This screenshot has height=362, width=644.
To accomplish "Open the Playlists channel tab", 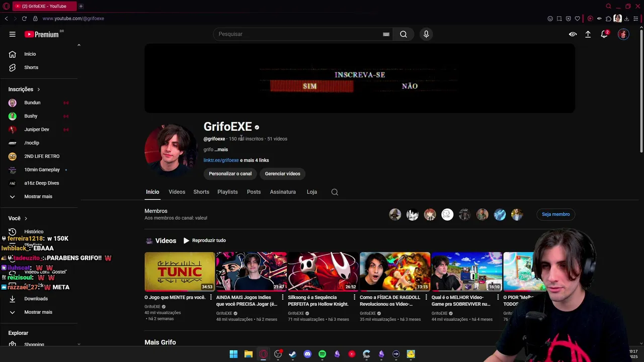I will click(227, 192).
